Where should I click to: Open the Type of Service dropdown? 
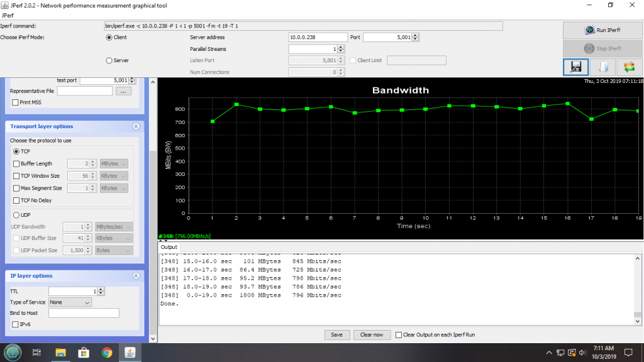point(70,302)
